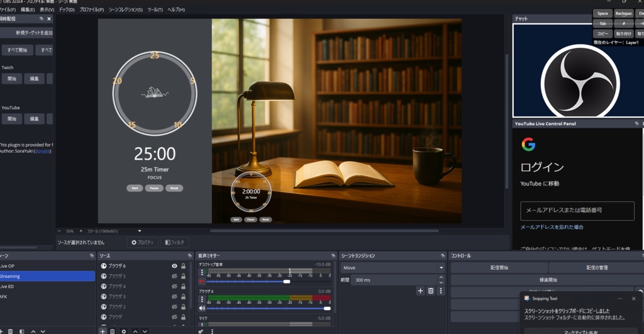The height and width of the screenshot is (334, 644).
Task: Hide the ブラウザ 6 source
Action: coord(174,266)
